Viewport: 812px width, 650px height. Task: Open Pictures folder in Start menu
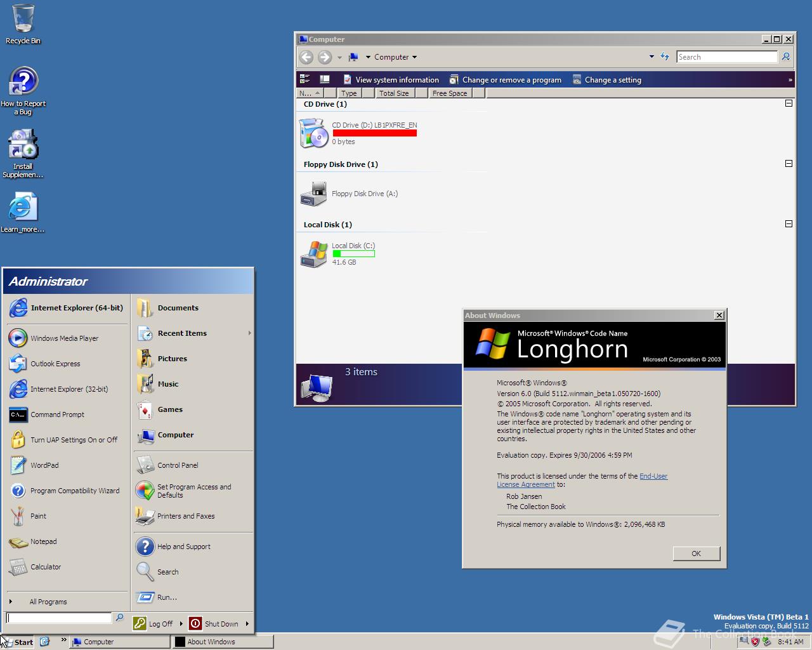[193, 359]
